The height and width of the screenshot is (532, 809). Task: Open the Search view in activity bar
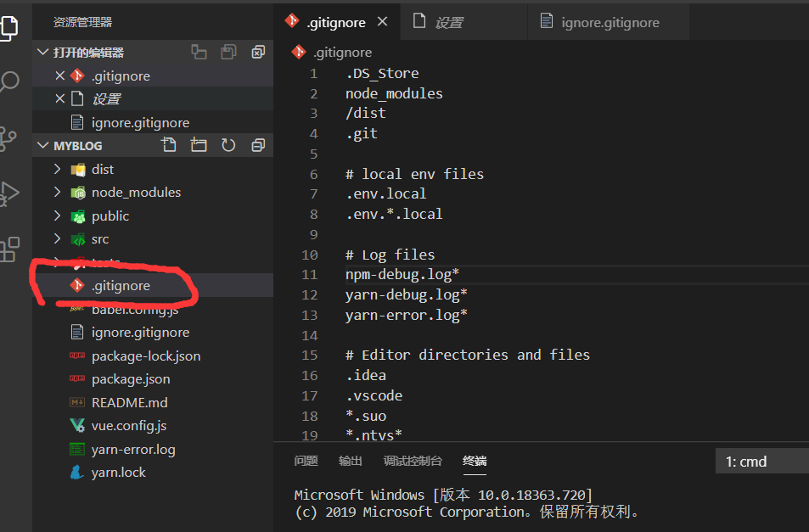tap(9, 82)
